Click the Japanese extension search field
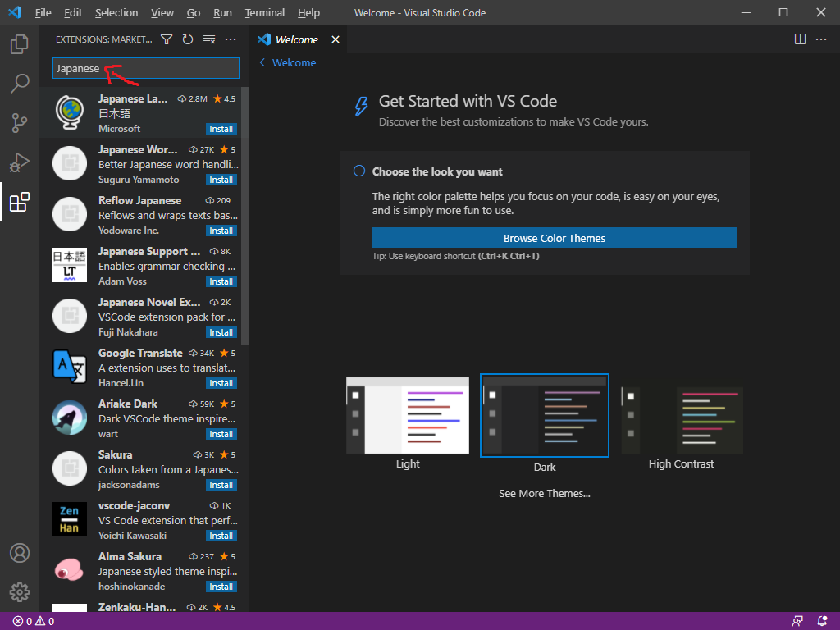The image size is (840, 630). point(145,68)
